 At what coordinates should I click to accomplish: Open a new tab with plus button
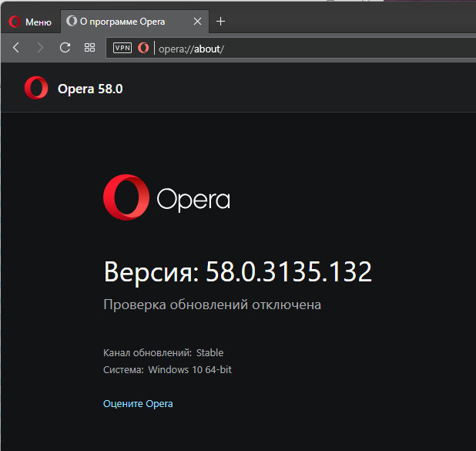220,22
